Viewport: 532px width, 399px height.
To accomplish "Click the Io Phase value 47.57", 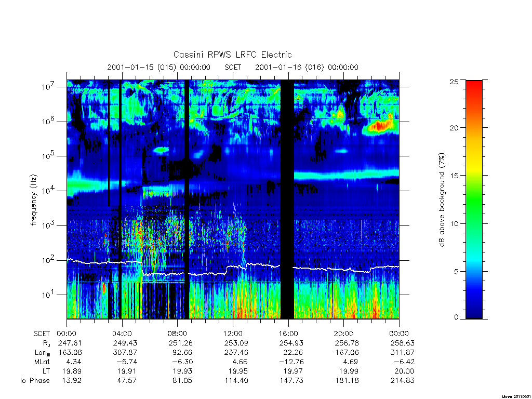I will click(x=127, y=380).
